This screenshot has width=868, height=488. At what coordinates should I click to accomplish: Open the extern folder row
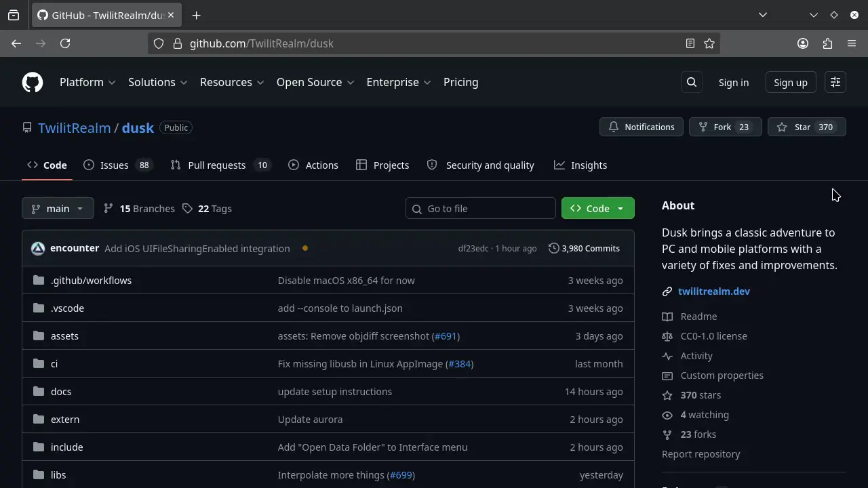pos(328,420)
